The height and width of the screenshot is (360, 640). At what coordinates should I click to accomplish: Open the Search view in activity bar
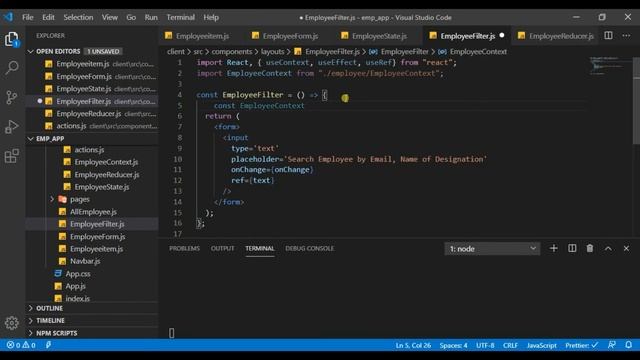(12, 67)
